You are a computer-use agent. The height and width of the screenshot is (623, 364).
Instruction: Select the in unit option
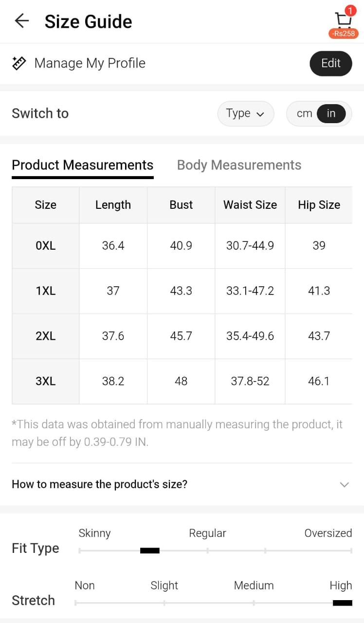point(331,113)
